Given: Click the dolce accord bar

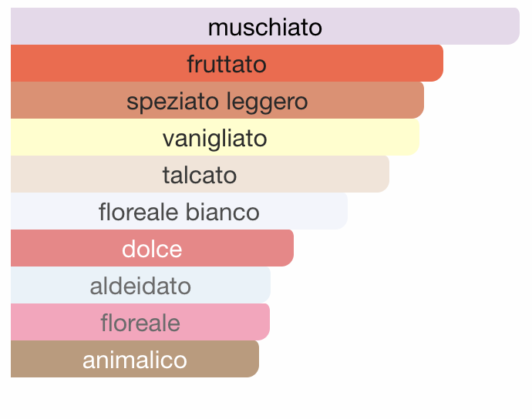Looking at the screenshot, I should click(x=152, y=248).
